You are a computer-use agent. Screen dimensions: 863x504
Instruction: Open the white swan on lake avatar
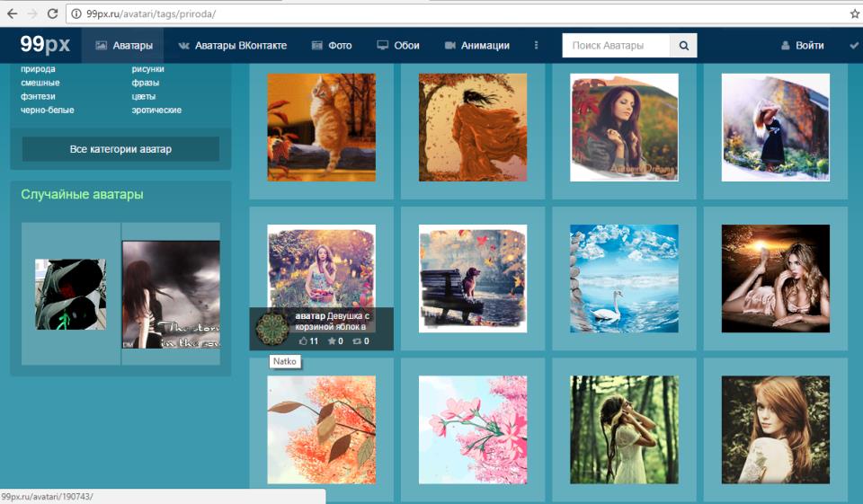[624, 279]
